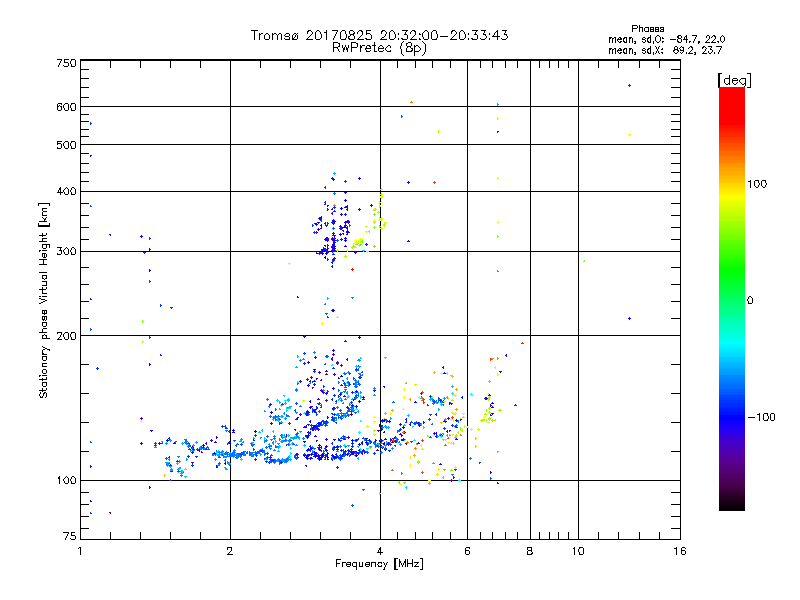The height and width of the screenshot is (600, 800).
Task: Click the colorbar label '-100'
Action: coord(762,417)
